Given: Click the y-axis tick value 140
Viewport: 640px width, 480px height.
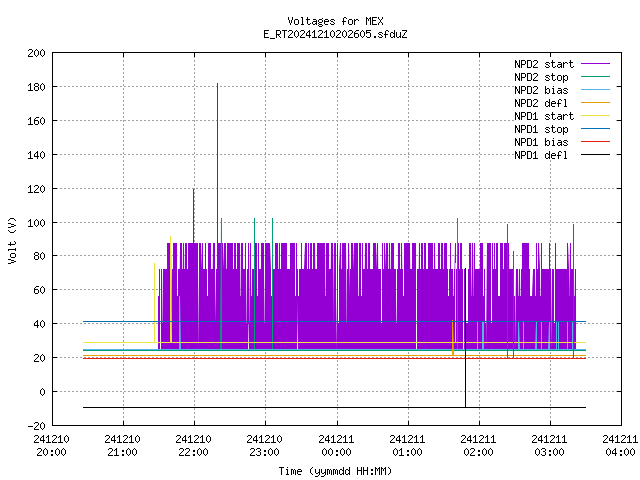Looking at the screenshot, I should 36,155.
